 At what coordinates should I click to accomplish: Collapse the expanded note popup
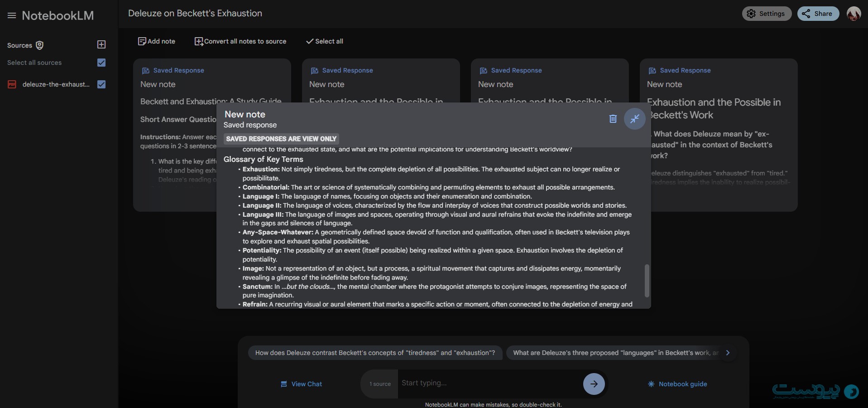tap(634, 119)
